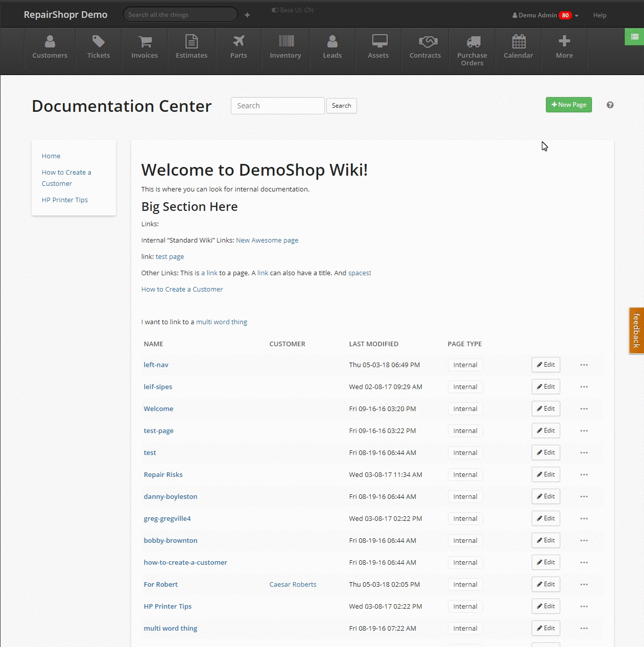The width and height of the screenshot is (644, 647).
Task: Click the Help link in header
Action: pos(600,15)
